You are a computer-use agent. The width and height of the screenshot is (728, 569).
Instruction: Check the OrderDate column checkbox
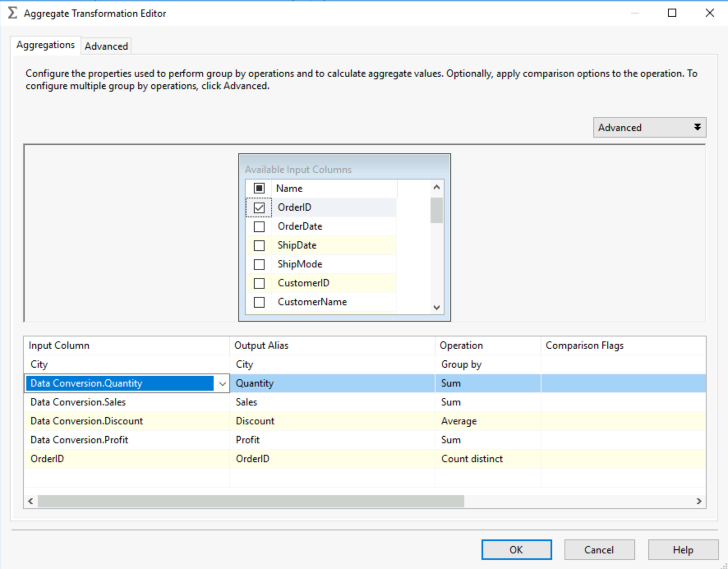pos(259,226)
